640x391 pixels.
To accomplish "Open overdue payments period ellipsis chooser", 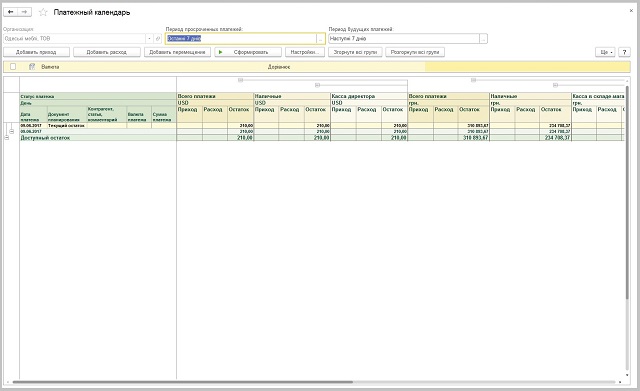I will pyautogui.click(x=320, y=39).
